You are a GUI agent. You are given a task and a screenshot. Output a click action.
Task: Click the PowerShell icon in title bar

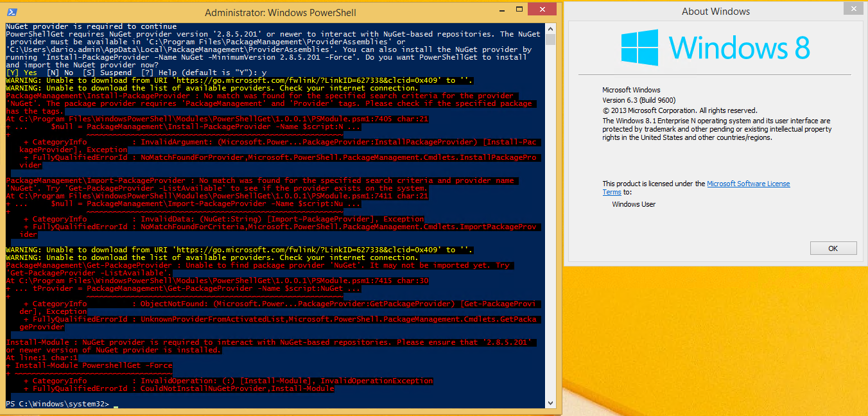[x=12, y=12]
